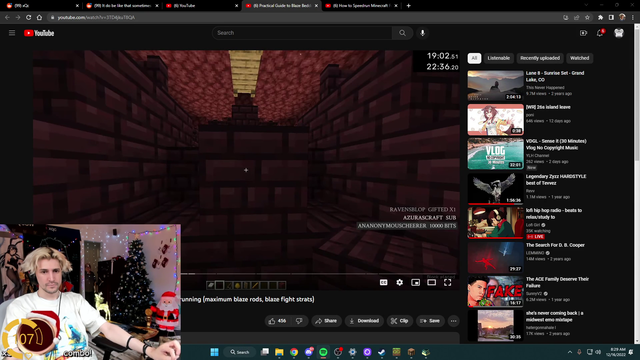Enter fullscreen video mode
This screenshot has width=640, height=360.
coord(448,282)
